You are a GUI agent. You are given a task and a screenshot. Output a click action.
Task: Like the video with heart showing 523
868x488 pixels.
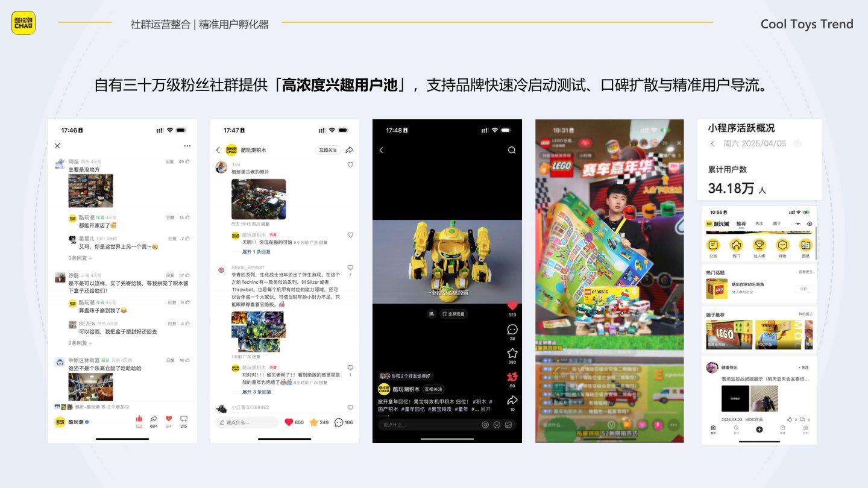[512, 305]
